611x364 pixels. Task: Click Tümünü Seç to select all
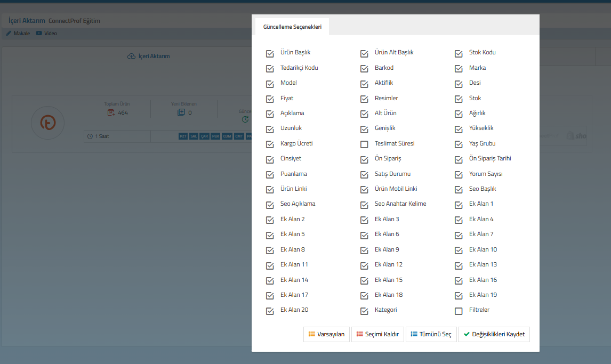431,334
